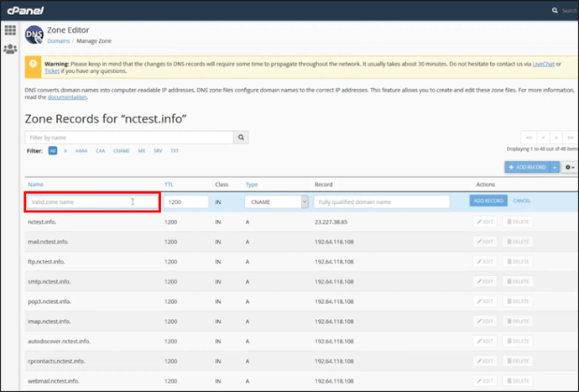This screenshot has height=392, width=579.
Task: Open the user manager people icon
Action: pyautogui.click(x=10, y=49)
